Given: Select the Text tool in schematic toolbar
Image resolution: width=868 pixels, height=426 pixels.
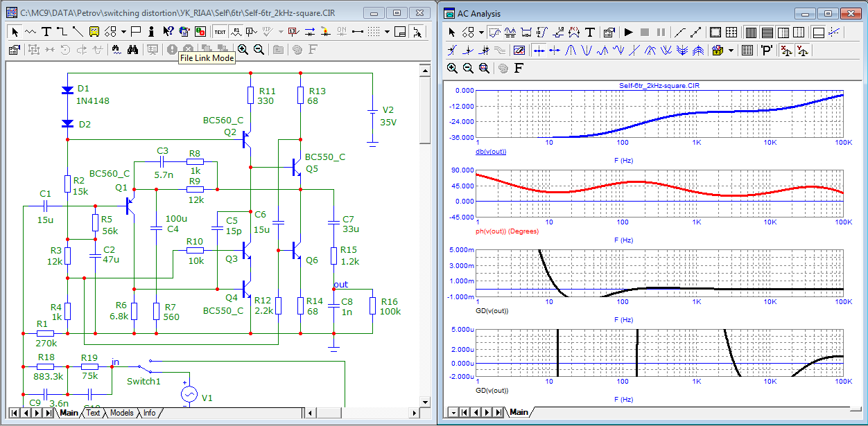Looking at the screenshot, I should coord(46,31).
